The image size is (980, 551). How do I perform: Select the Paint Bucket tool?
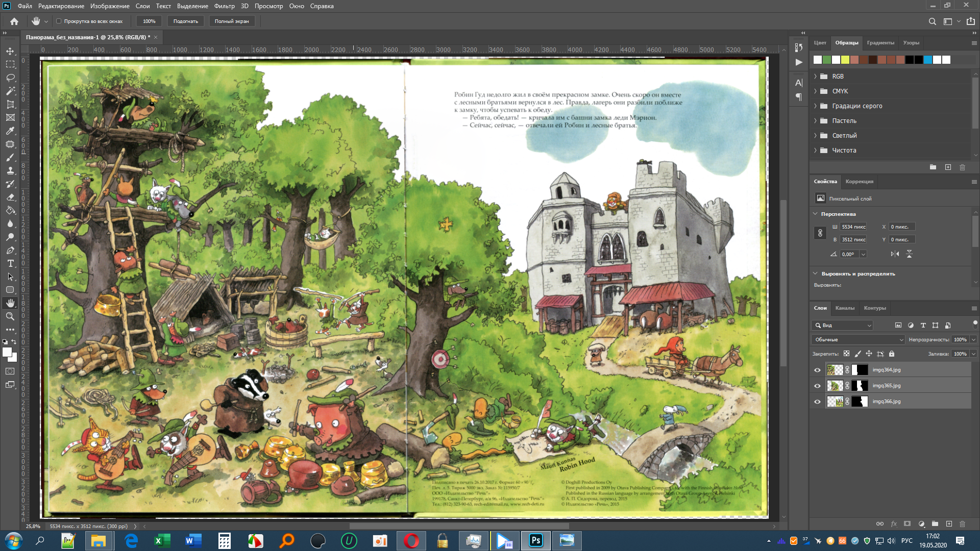(x=10, y=210)
